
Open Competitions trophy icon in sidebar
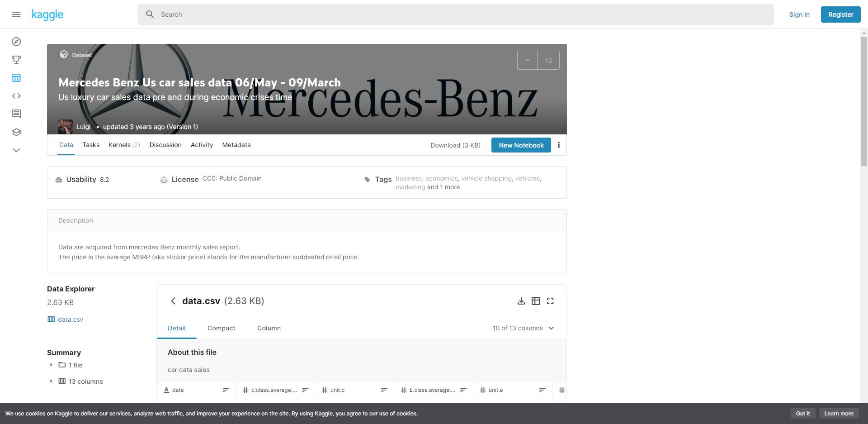16,60
